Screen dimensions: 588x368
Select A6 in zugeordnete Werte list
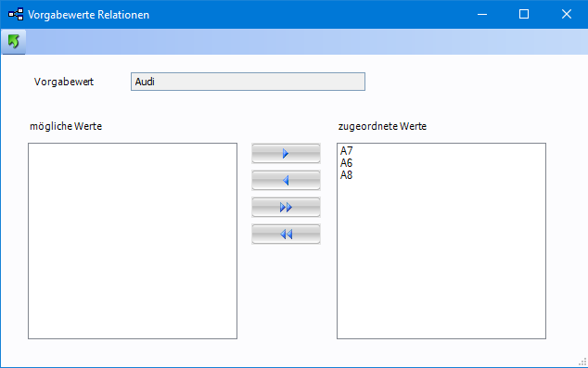[x=346, y=162]
